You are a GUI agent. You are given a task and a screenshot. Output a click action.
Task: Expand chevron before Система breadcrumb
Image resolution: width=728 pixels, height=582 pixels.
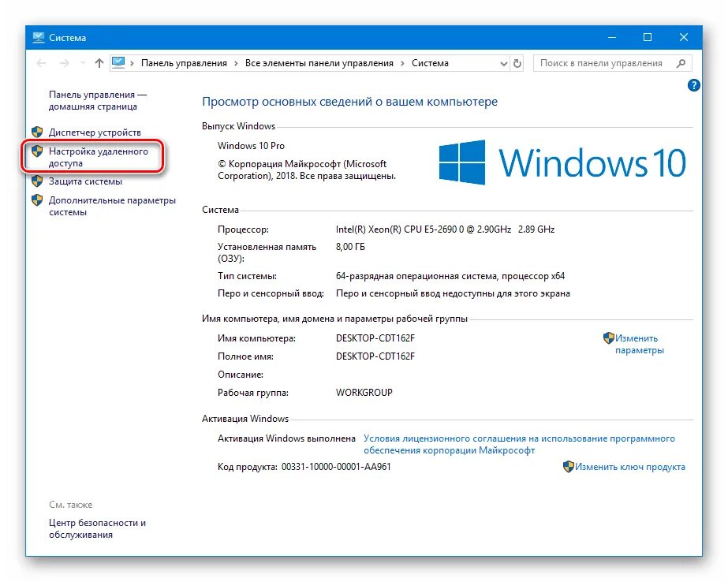click(x=402, y=63)
